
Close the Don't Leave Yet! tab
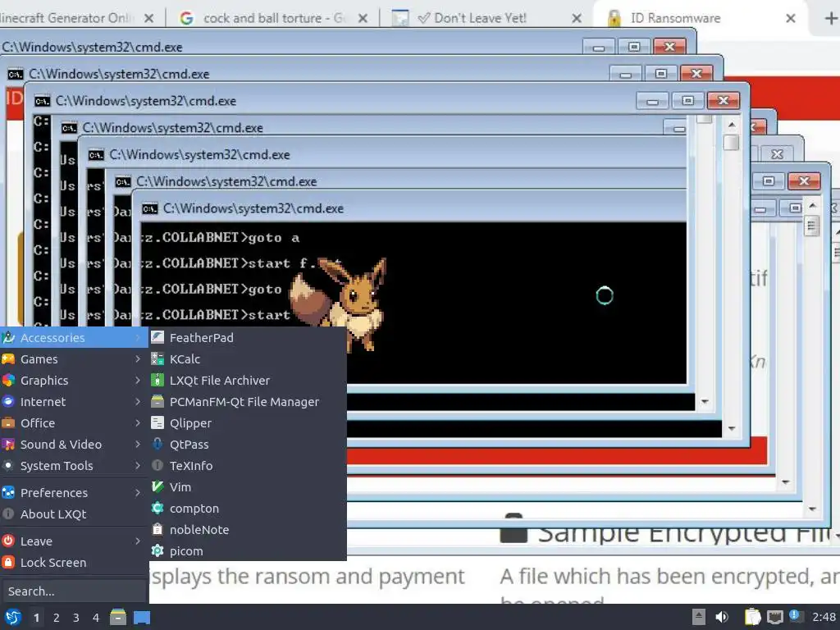[577, 18]
